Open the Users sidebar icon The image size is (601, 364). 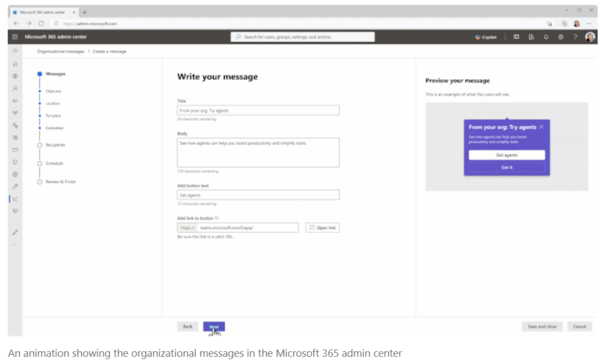click(15, 89)
